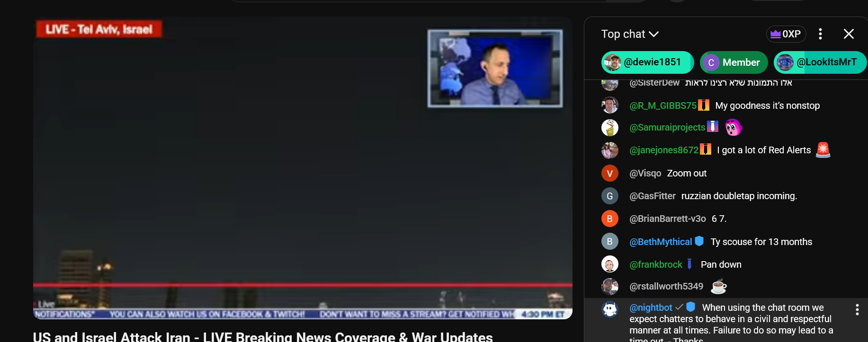Click the news anchor inset picture

point(495,68)
